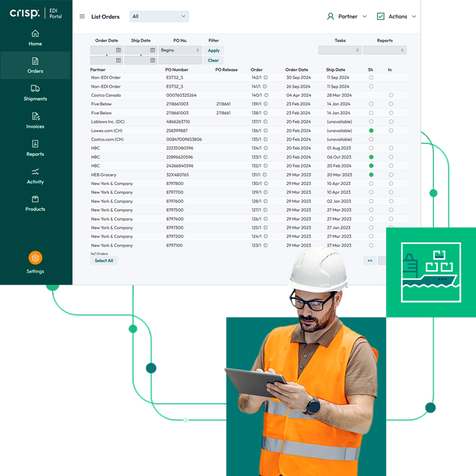Open the Partner dropdown menu
The image size is (476, 476).
click(347, 17)
